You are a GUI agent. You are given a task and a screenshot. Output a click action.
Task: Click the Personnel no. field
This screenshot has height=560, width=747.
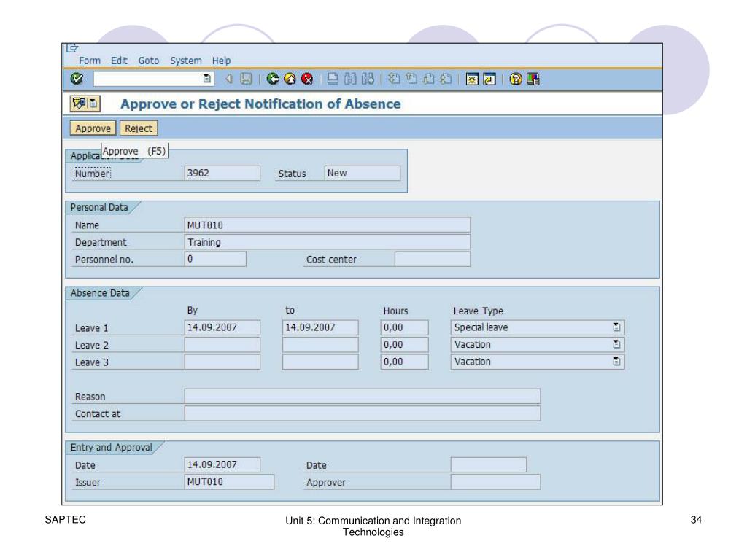coord(215,259)
